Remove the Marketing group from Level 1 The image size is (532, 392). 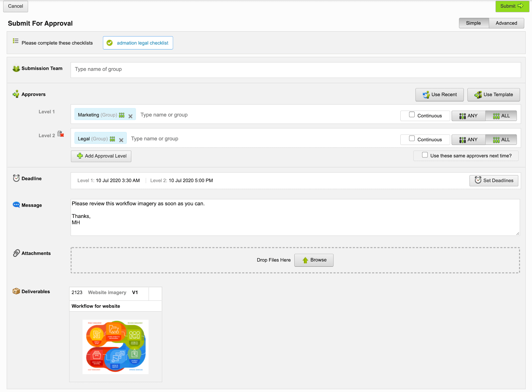130,115
